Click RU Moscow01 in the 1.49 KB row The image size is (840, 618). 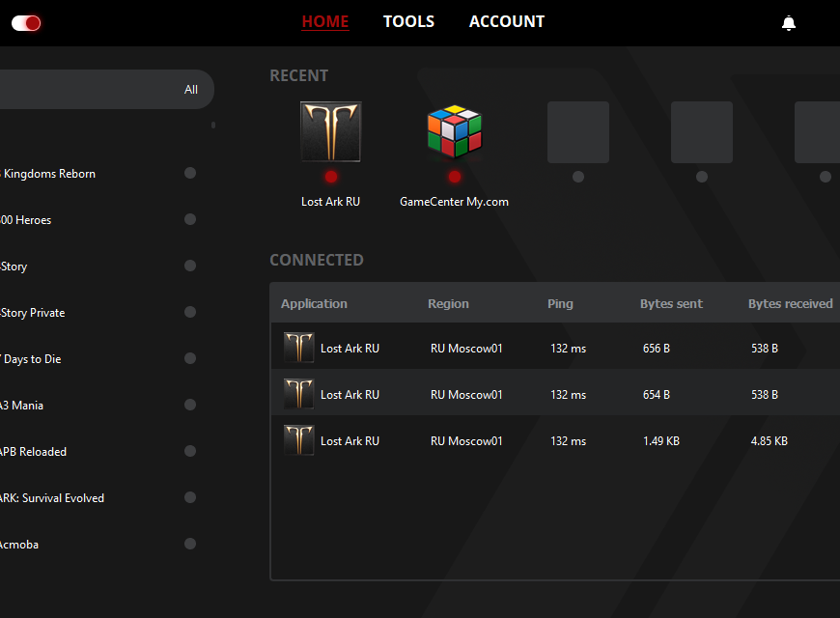[x=466, y=441]
